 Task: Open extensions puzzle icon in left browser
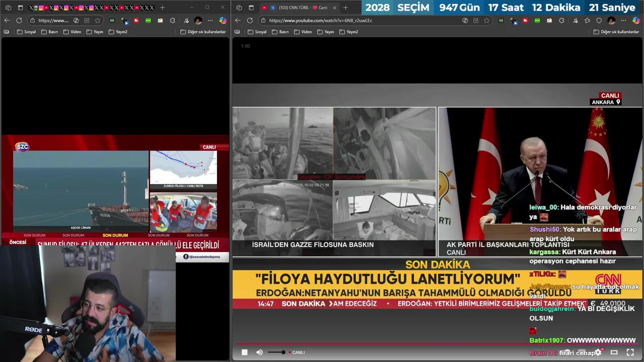pyautogui.click(x=173, y=21)
